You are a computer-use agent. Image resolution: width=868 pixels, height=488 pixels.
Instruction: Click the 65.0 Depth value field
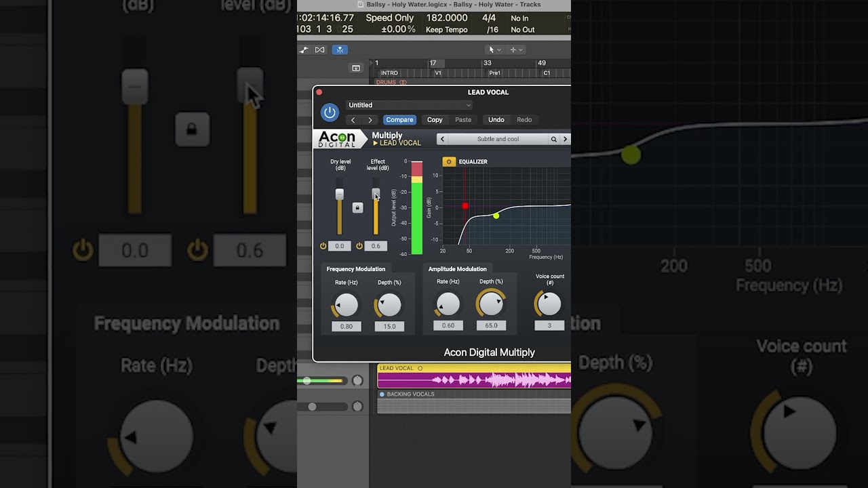click(491, 325)
